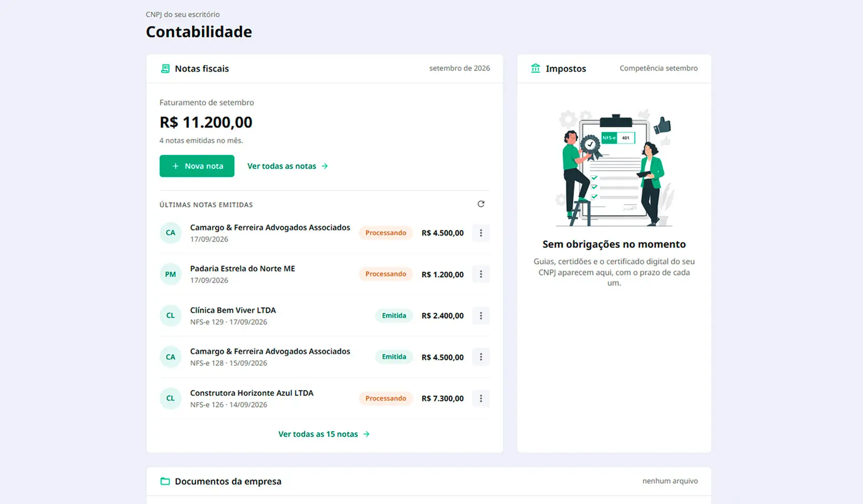Viewport: 863px width, 504px height.
Task: Click the R$ 1.200,00 amount
Action: pos(442,274)
